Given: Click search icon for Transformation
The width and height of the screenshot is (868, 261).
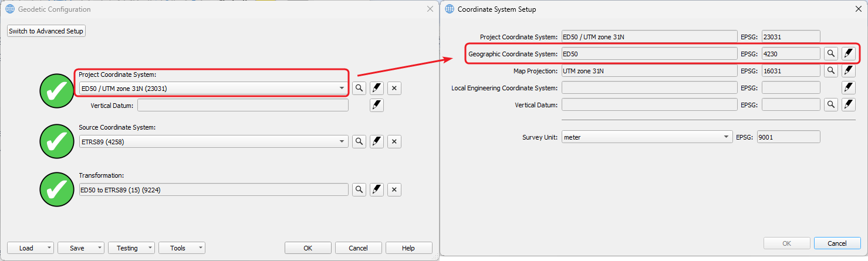Looking at the screenshot, I should coord(359,189).
